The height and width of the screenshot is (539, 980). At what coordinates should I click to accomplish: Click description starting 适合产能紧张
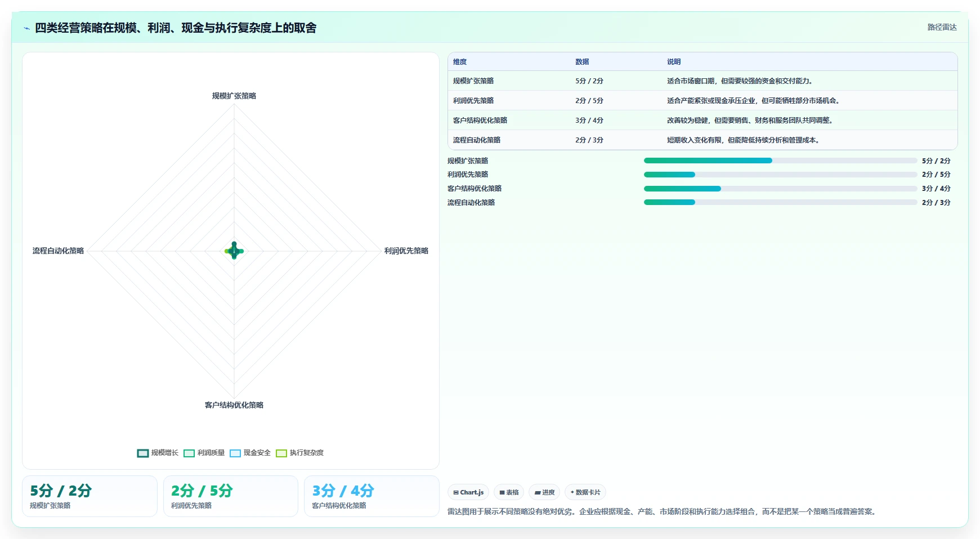click(x=755, y=101)
